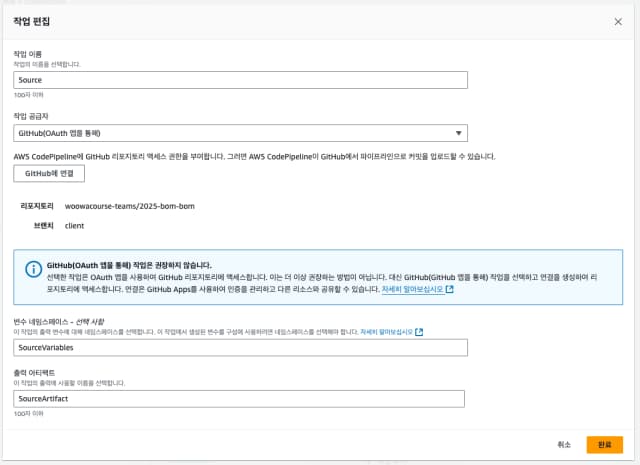Click the 브랜치 label
This screenshot has height=465, width=640.
43,226
